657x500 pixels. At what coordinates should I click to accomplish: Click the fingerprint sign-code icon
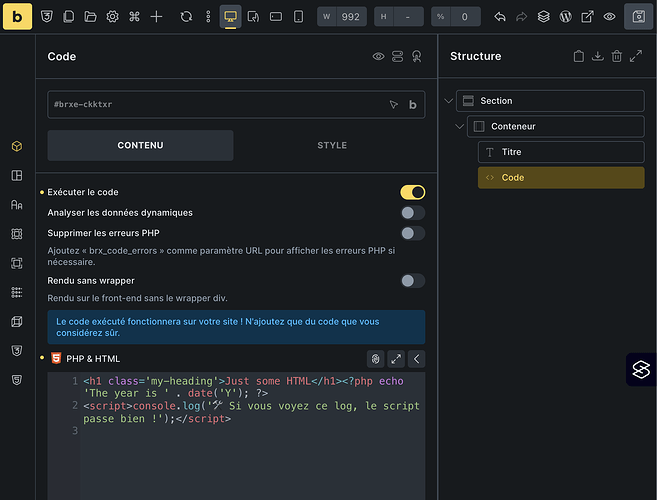tap(375, 359)
